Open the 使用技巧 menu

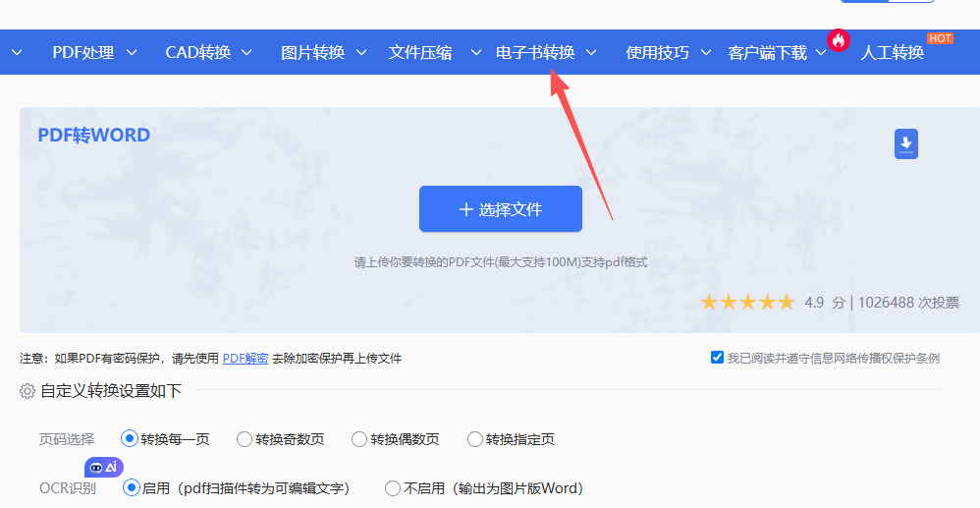point(657,52)
